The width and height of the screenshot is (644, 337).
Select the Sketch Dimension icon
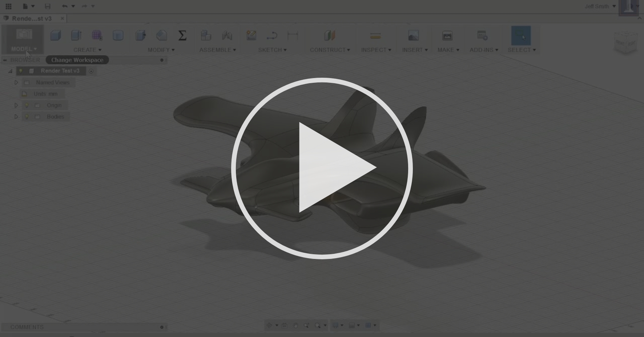[293, 35]
